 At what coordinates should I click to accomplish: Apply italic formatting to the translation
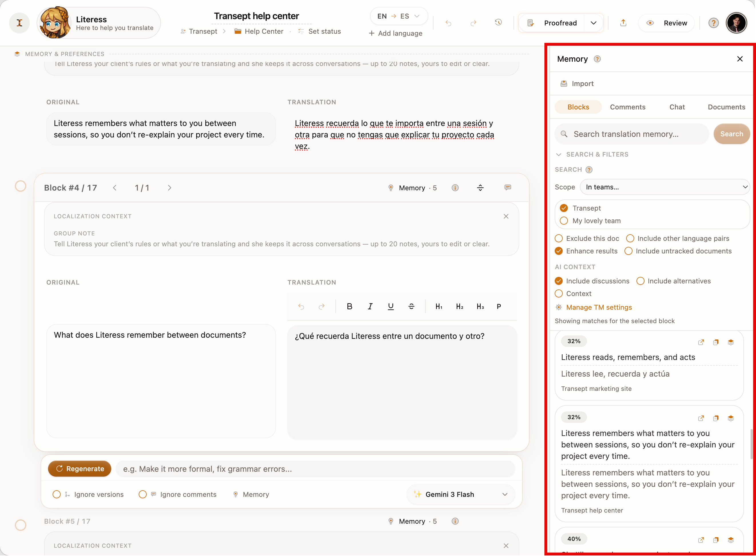click(370, 306)
